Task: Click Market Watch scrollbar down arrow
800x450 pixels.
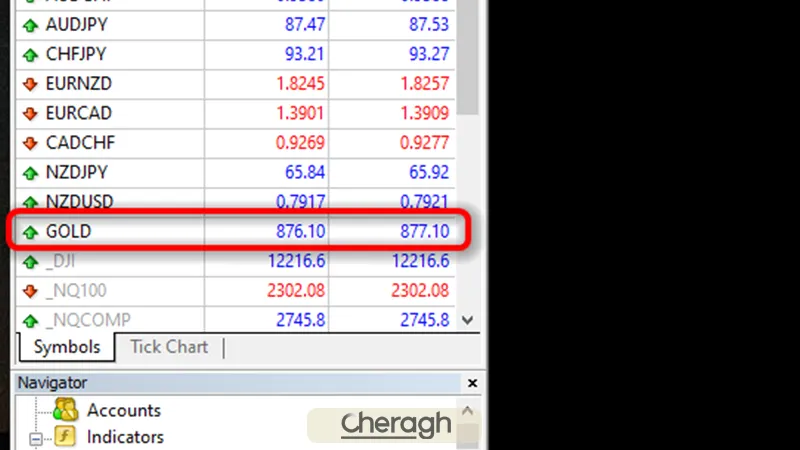Action: [468, 320]
